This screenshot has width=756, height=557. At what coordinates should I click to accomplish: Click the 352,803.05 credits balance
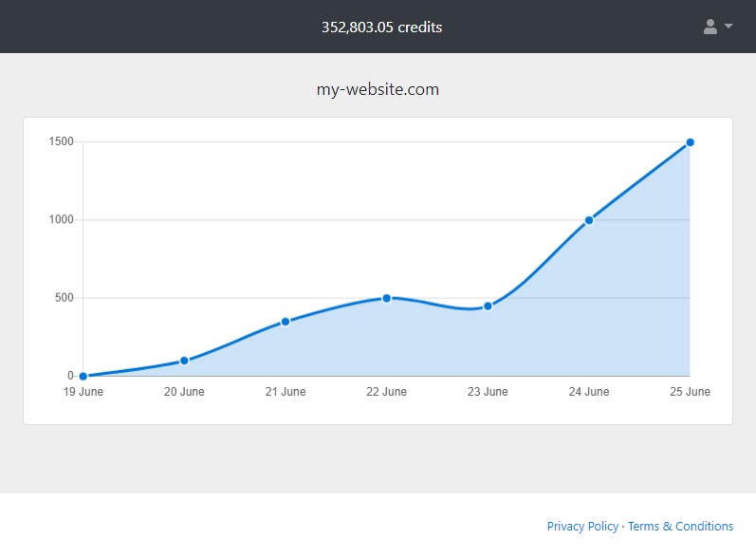coord(381,27)
